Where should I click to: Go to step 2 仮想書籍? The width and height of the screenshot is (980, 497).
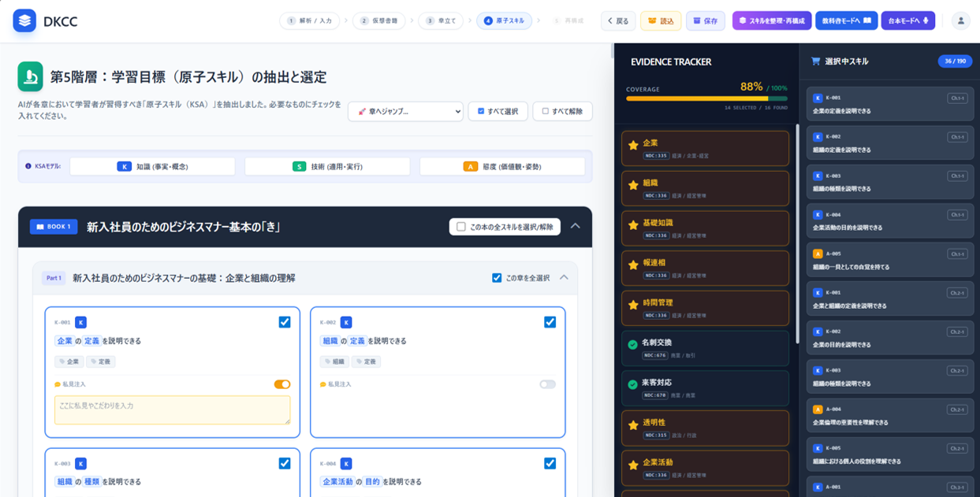click(x=378, y=20)
